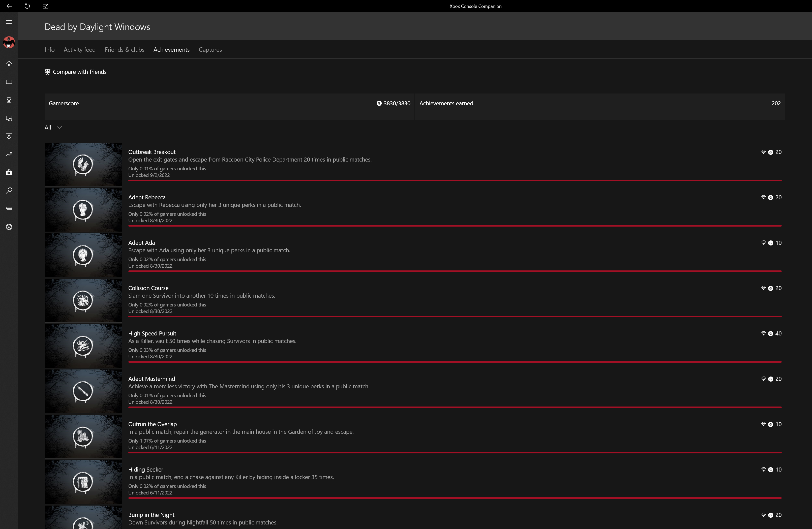Viewport: 812px width, 529px height.
Task: Click the refresh icon in title bar
Action: coord(27,6)
